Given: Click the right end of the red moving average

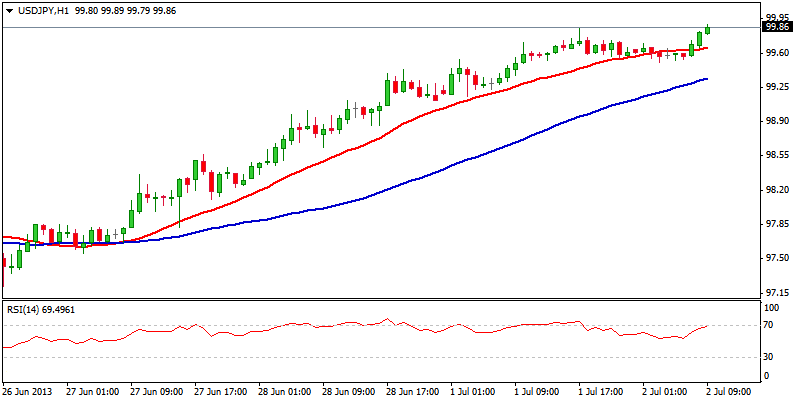Looking at the screenshot, I should (x=706, y=48).
